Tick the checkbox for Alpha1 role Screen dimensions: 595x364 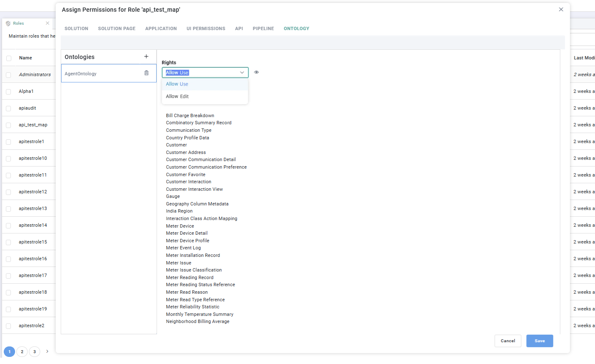(8, 92)
